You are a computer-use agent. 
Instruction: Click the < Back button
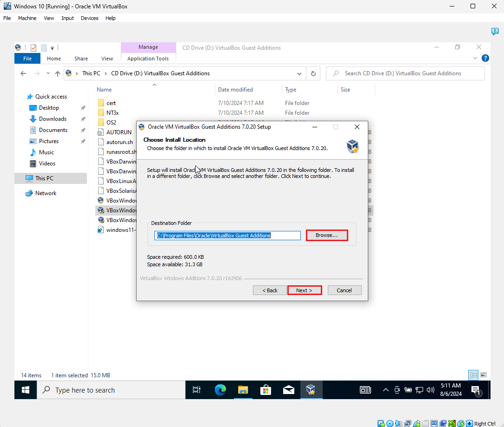[x=270, y=290]
